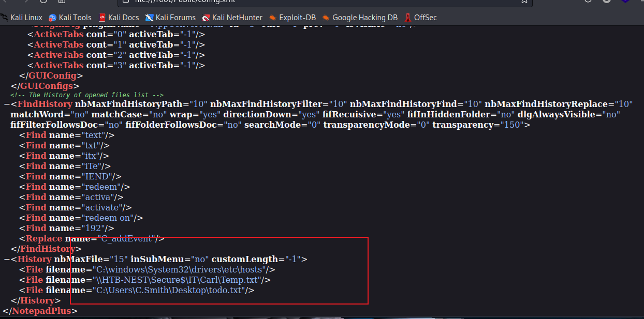Screen dimensions: 644x319
Task: Click the nbMaxFindHistoryFilter attribute
Action: (x=279, y=104)
